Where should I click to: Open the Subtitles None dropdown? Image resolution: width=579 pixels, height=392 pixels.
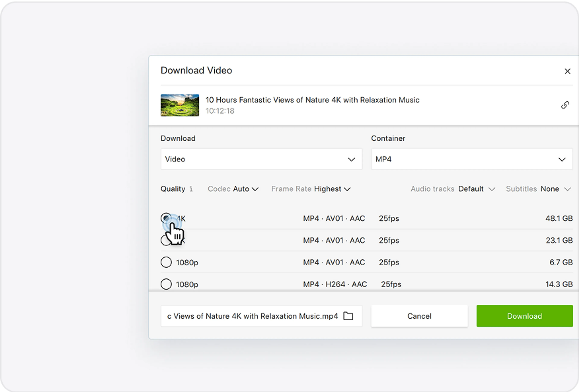[x=538, y=189]
